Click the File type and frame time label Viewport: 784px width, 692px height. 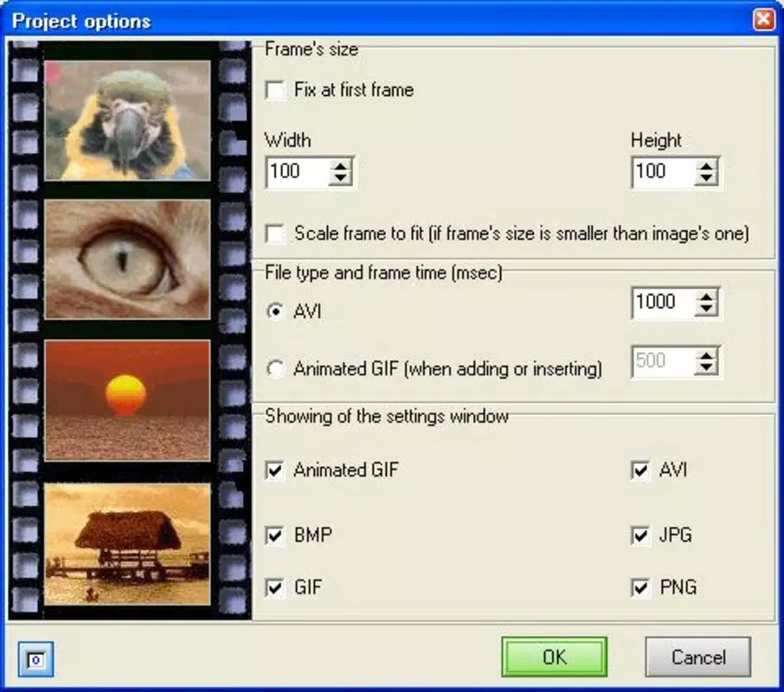[x=383, y=272]
